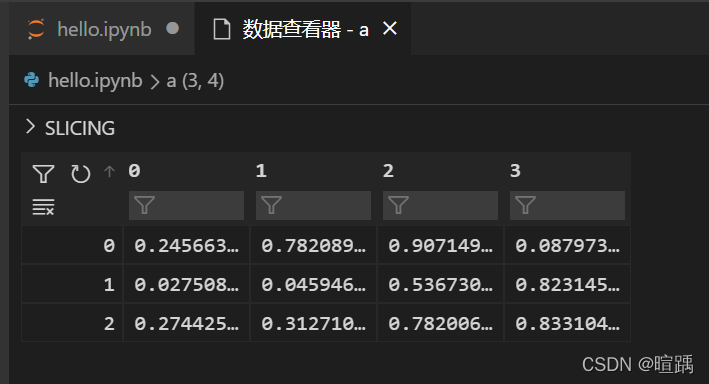Switch to the hello.ipynb tab
Screen dimensions: 709x384
102,29
